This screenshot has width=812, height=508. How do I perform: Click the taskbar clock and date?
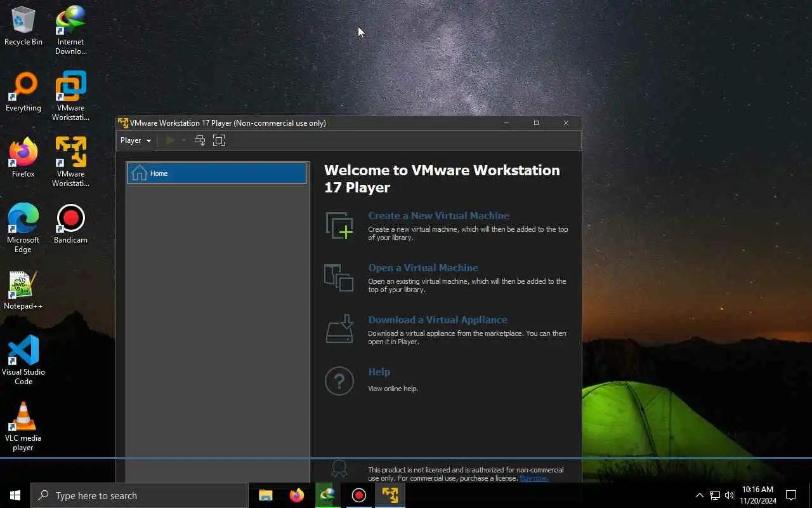point(758,495)
